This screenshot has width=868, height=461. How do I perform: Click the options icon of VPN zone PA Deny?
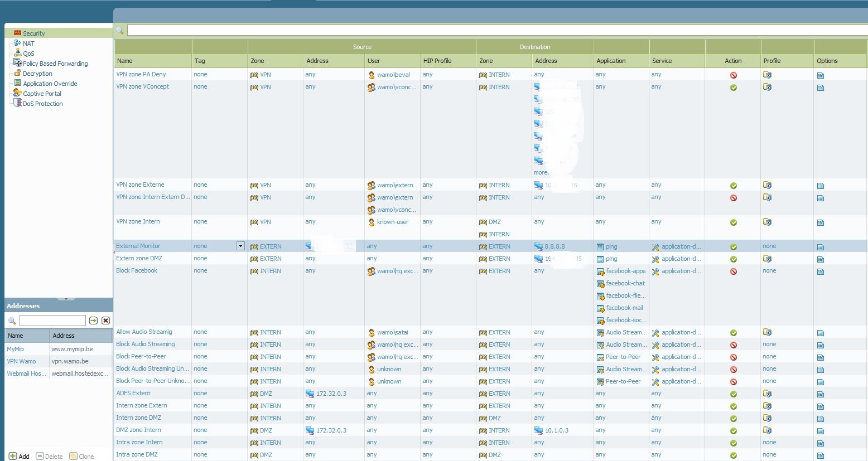pyautogui.click(x=821, y=75)
